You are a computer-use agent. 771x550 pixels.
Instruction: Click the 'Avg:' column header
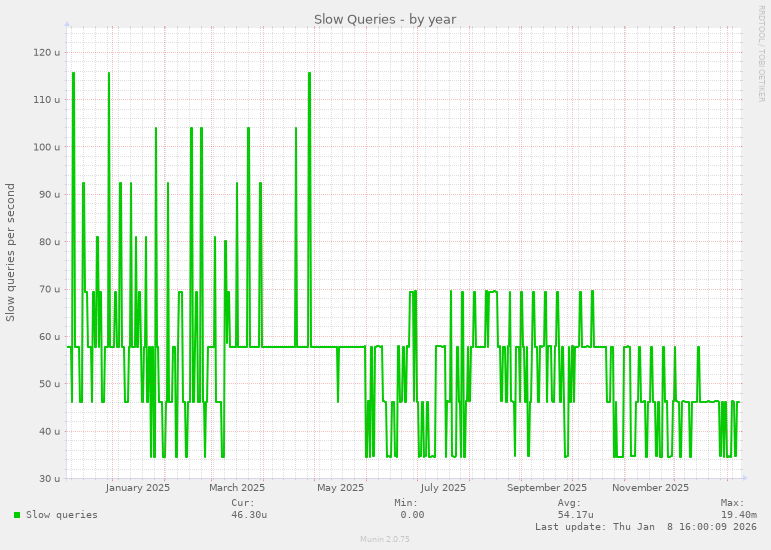point(569,503)
